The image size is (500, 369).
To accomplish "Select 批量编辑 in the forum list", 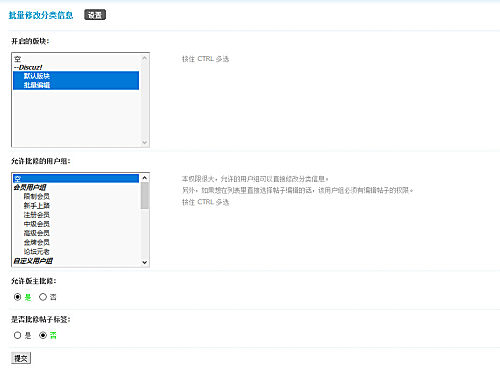I will tap(76, 85).
